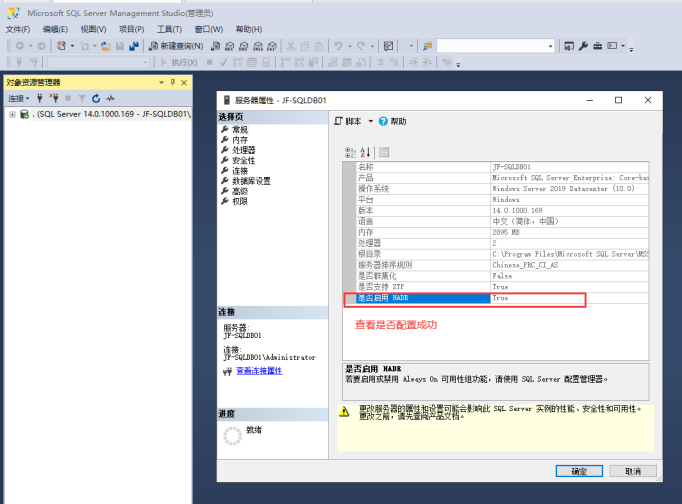Screen dimensions: 682x504
Task: Click the 14.0.1000.169 version value cell
Action: point(570,210)
